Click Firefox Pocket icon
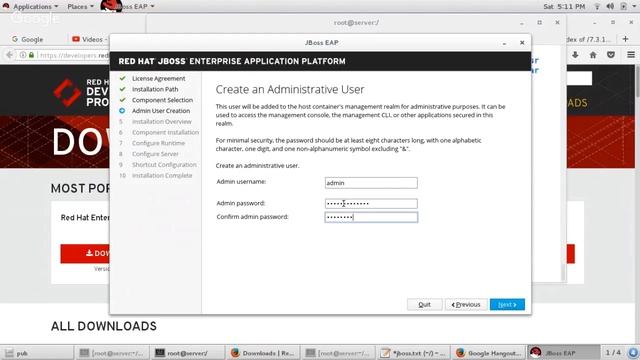Screen dimensions: 640x360 pos(611,55)
